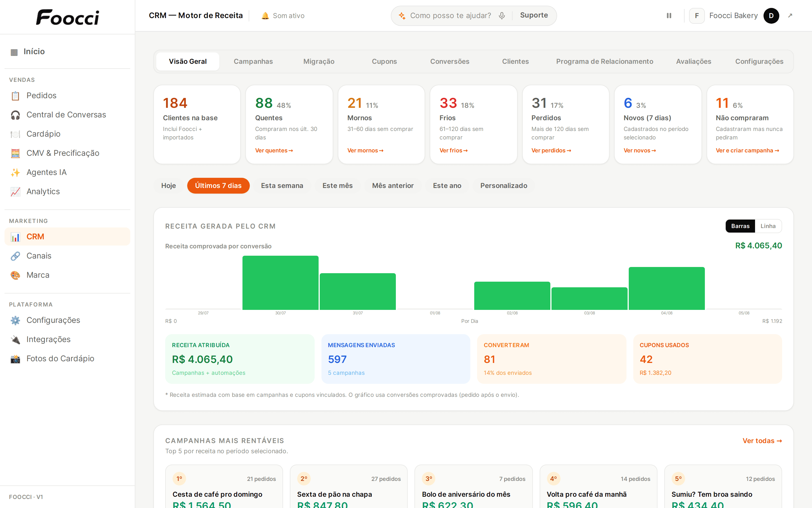Click the 30/07 revenue bar

point(280,283)
